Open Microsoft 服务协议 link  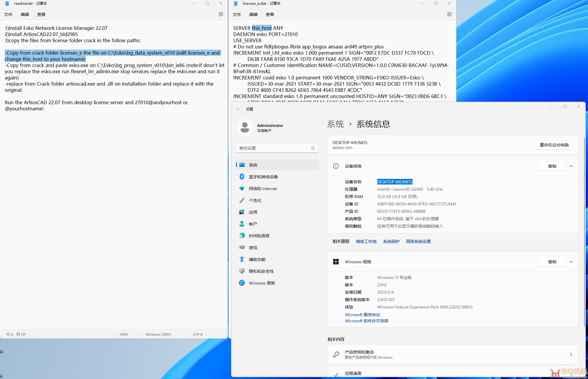[363, 315]
